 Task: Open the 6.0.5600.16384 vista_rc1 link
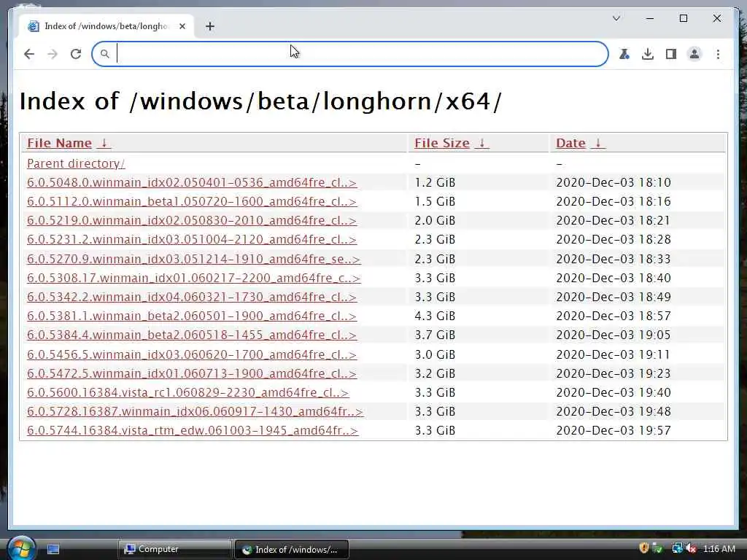point(187,393)
